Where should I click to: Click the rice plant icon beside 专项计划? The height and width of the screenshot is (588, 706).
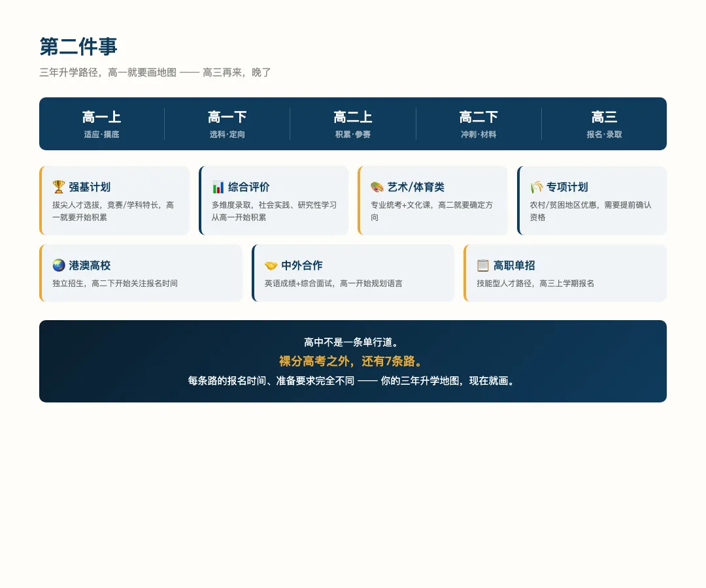point(536,187)
